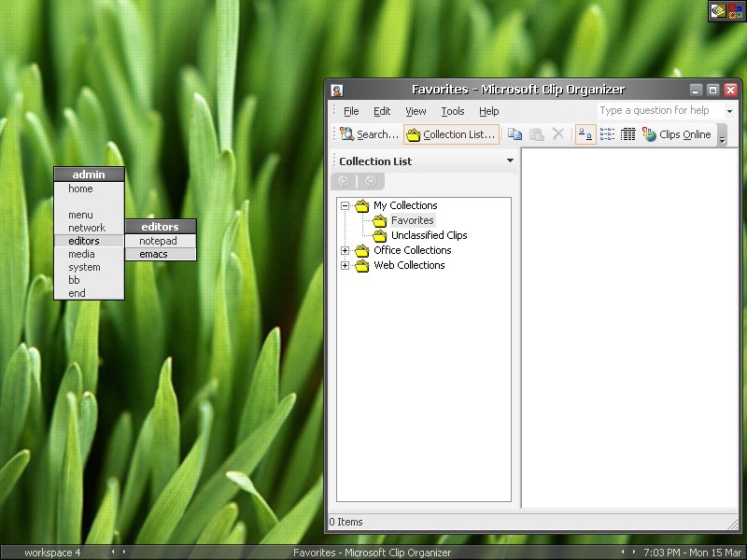Choose menu entry in the admin menu
Screen dimensions: 747x560
[x=89, y=215]
